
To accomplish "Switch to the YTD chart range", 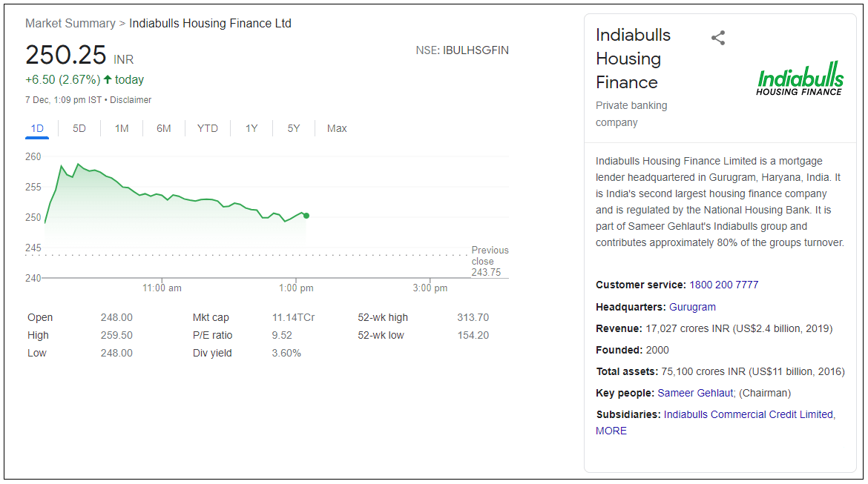I will click(208, 128).
